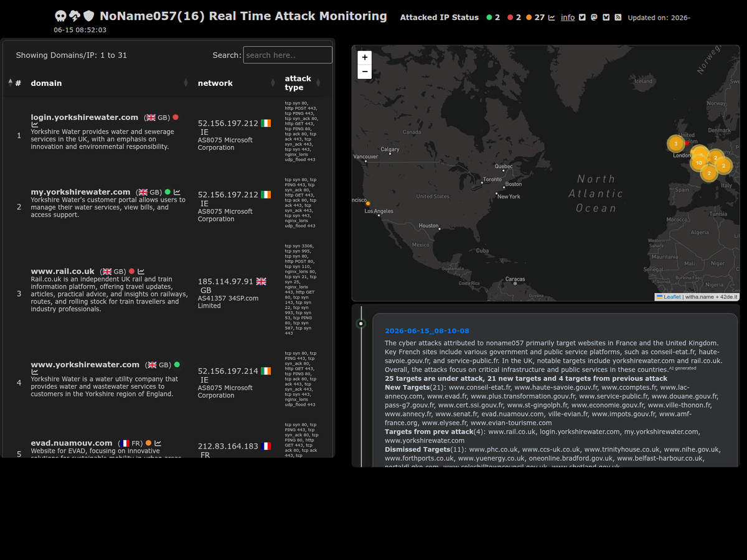Click Showing Domains/IP: 1 to 31 text
The height and width of the screenshot is (560, 747).
point(72,55)
